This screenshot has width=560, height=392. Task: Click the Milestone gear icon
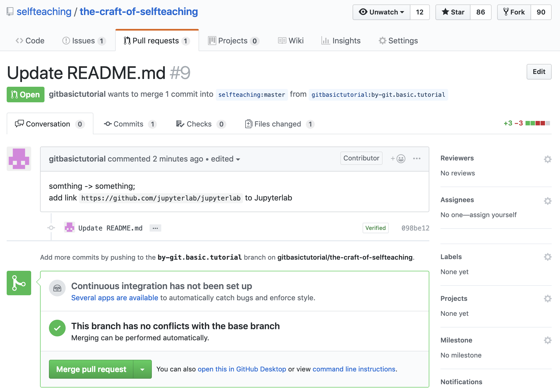pyautogui.click(x=547, y=340)
